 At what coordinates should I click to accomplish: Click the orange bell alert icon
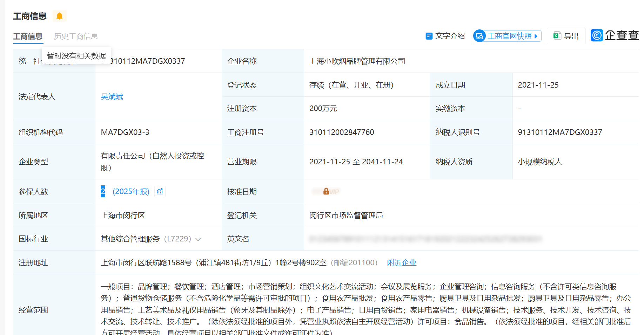pos(59,16)
